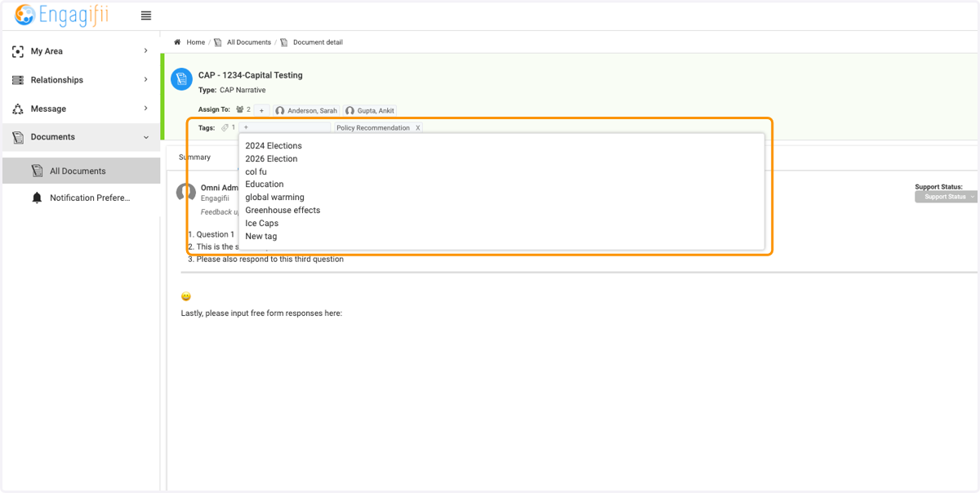Select the Greenhouse effects tag
Image resolution: width=980 pixels, height=493 pixels.
pyautogui.click(x=283, y=211)
